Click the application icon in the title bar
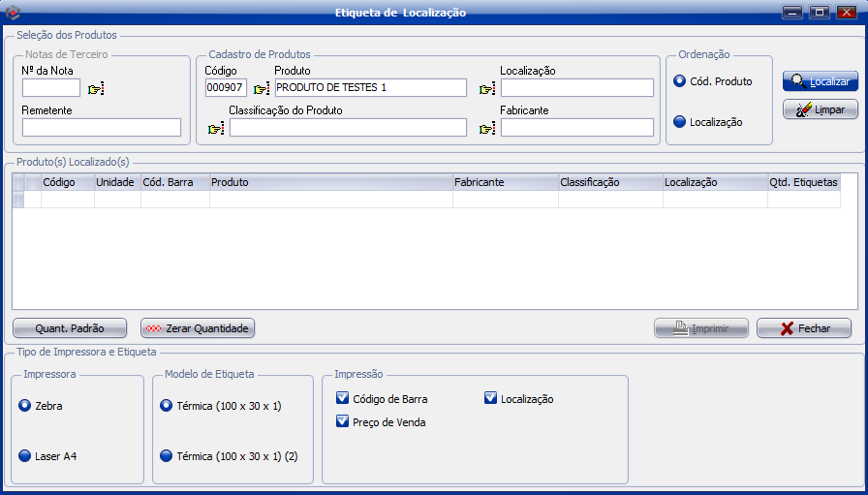The width and height of the screenshot is (868, 495). click(13, 13)
